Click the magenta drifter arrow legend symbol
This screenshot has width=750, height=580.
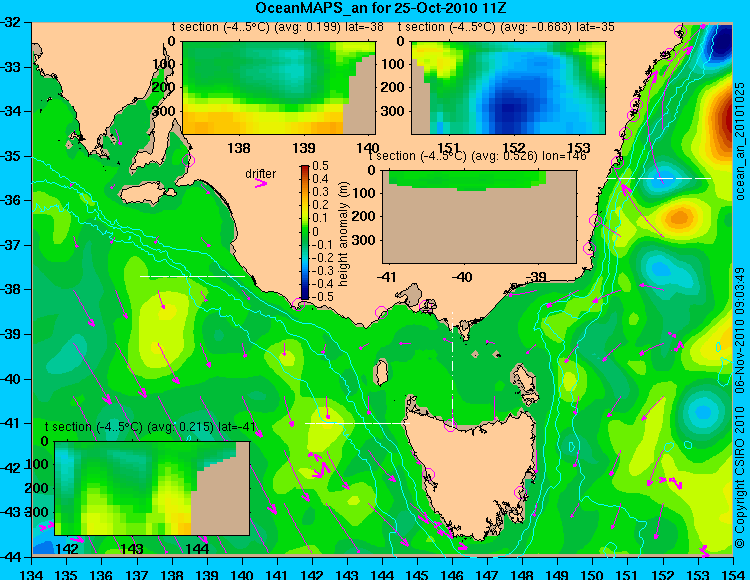tap(261, 184)
